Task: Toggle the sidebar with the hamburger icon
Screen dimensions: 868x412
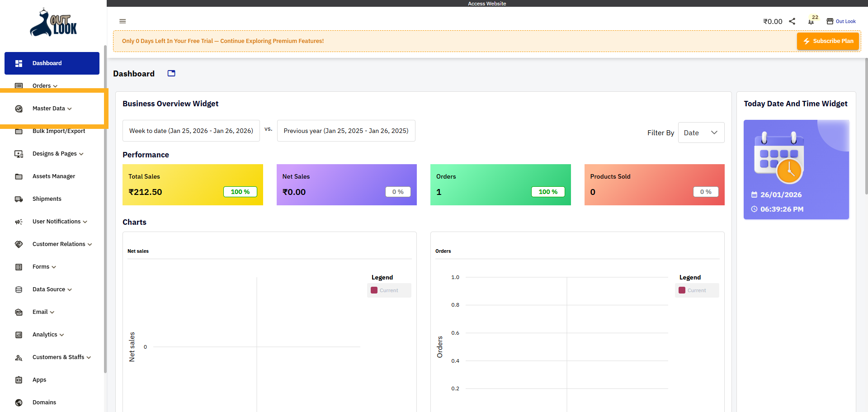Action: pos(123,21)
